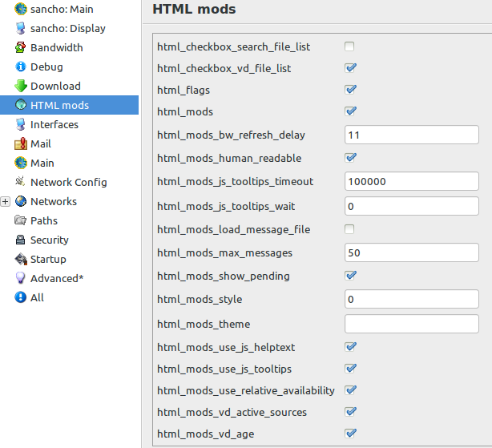Click the Security padlock icon
The height and width of the screenshot is (448, 492).
click(20, 240)
